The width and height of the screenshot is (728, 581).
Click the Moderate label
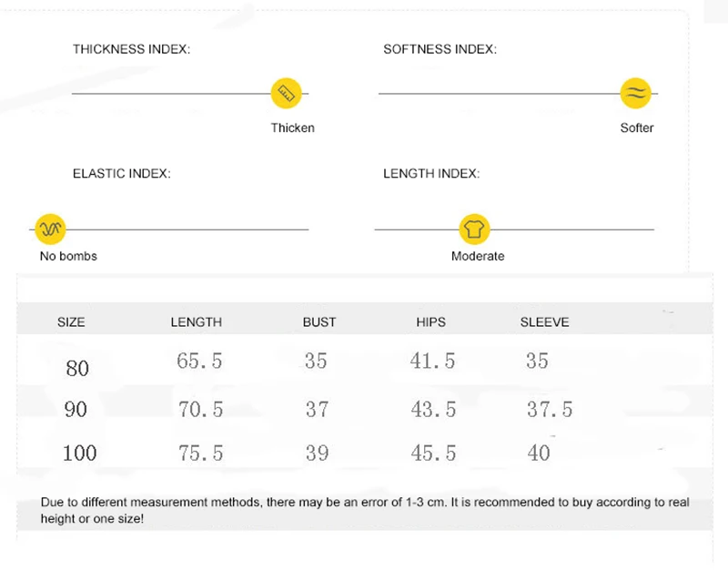[478, 256]
